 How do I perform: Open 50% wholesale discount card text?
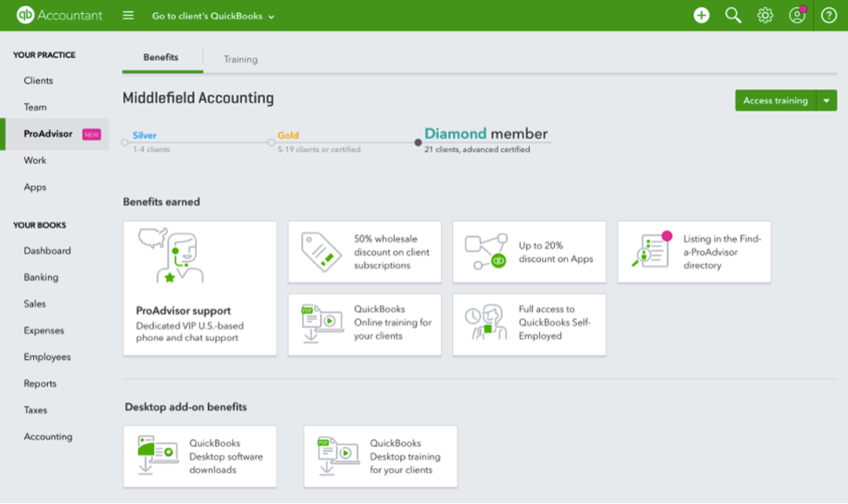point(391,252)
